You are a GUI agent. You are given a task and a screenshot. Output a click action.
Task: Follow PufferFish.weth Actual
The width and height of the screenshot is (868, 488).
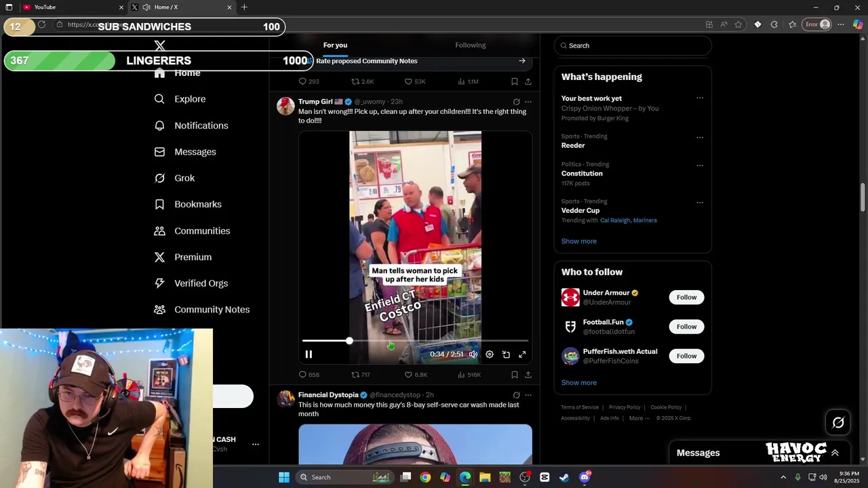click(x=686, y=356)
